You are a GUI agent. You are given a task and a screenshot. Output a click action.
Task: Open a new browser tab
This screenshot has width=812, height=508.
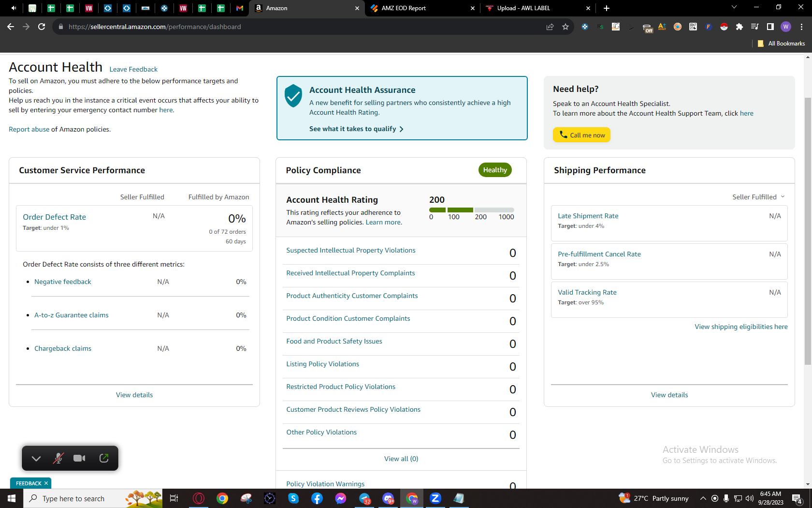607,8
